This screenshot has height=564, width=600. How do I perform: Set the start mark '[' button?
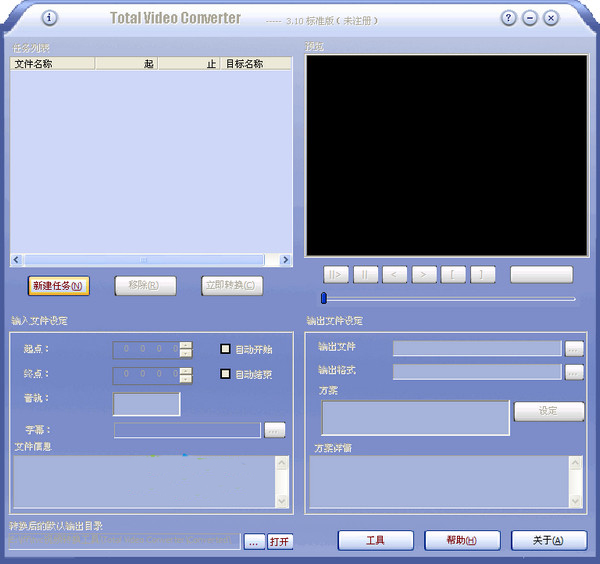[453, 274]
